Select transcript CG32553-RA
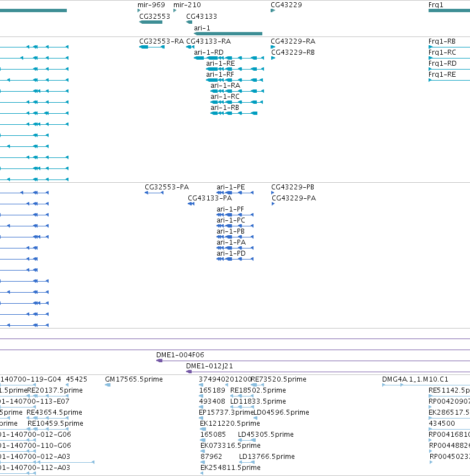The height and width of the screenshot is (476, 470). (152, 47)
